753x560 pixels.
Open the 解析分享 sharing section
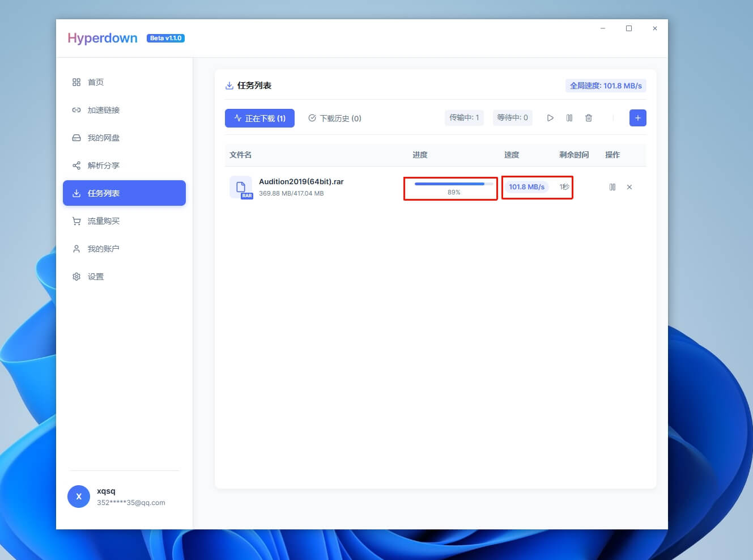102,166
